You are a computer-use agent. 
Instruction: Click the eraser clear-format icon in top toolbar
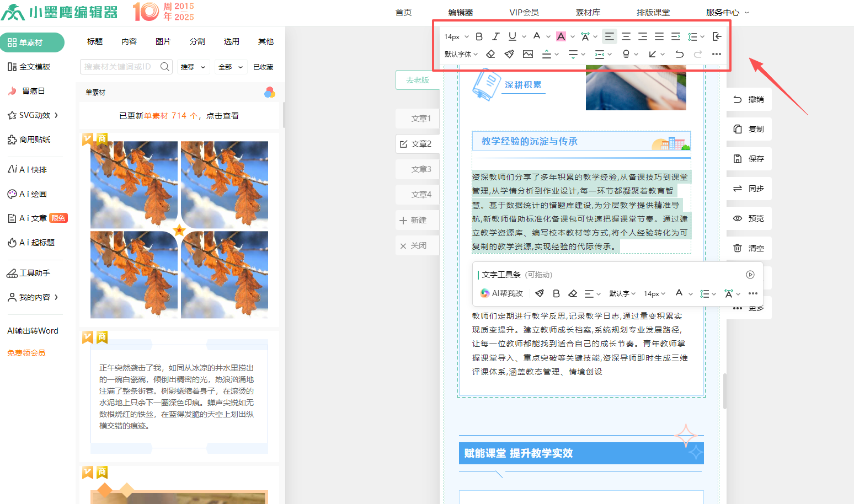490,54
